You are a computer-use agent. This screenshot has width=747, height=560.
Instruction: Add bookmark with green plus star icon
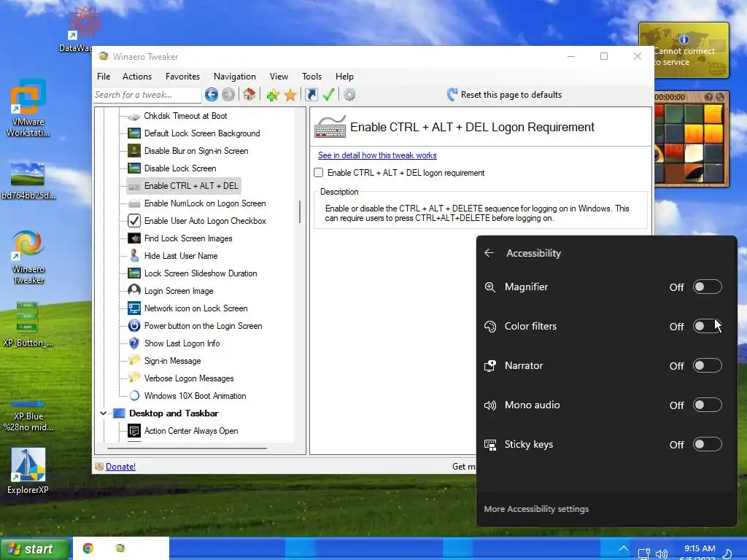point(273,95)
